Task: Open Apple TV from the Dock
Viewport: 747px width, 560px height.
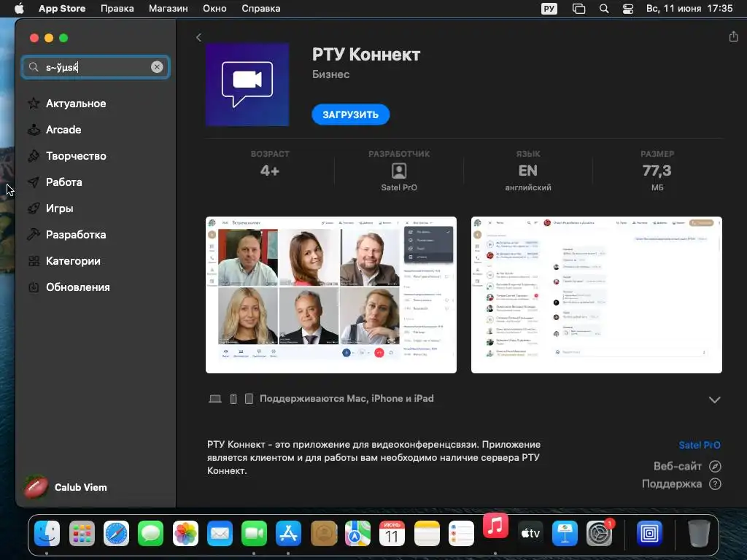Action: [x=530, y=533]
